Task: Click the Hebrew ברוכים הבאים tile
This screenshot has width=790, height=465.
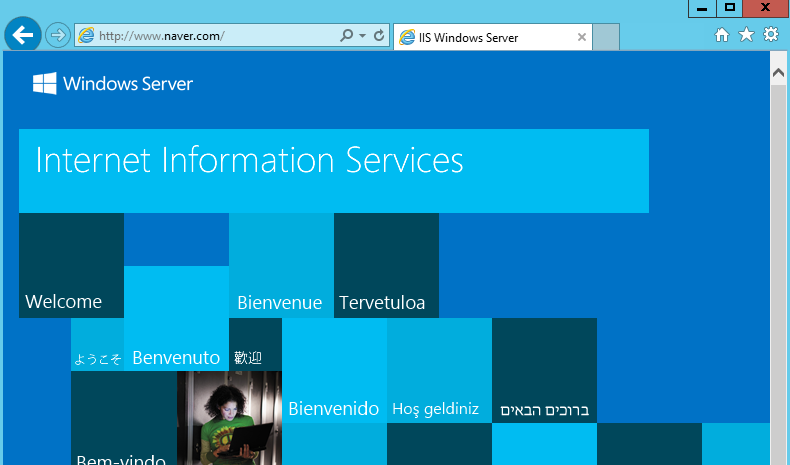Action: pos(545,371)
